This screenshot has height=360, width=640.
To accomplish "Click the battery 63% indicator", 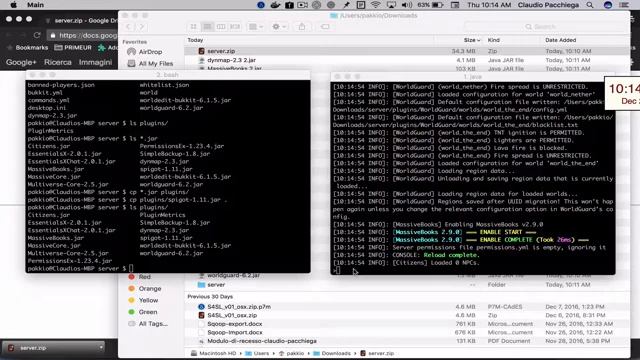I will click(430, 5).
